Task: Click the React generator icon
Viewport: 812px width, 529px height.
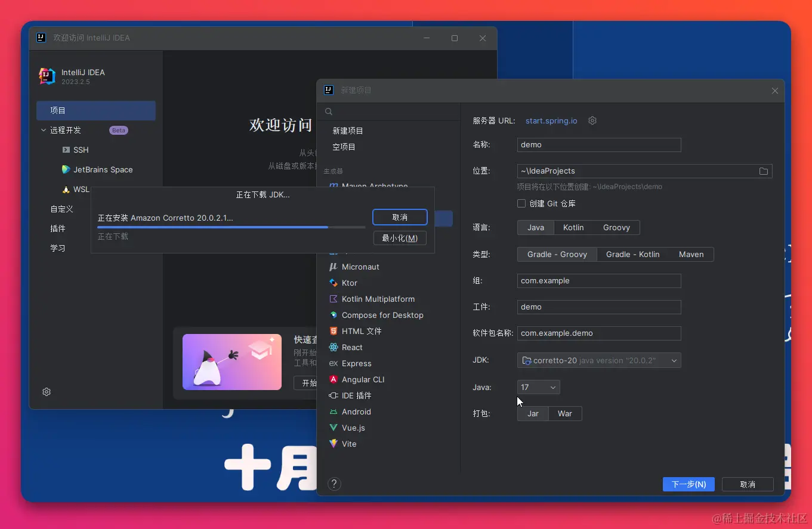Action: tap(334, 347)
